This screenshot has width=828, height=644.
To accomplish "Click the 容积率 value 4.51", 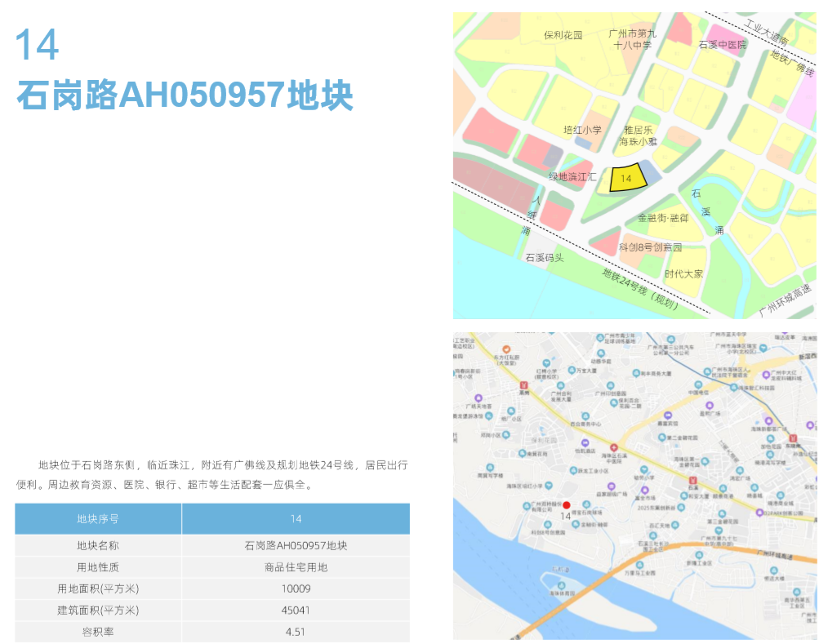I will point(296,632).
